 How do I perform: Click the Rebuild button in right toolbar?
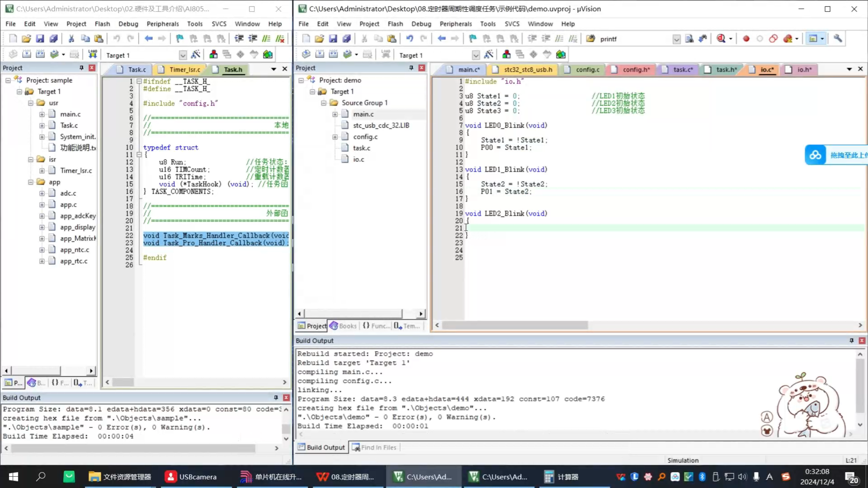(333, 55)
